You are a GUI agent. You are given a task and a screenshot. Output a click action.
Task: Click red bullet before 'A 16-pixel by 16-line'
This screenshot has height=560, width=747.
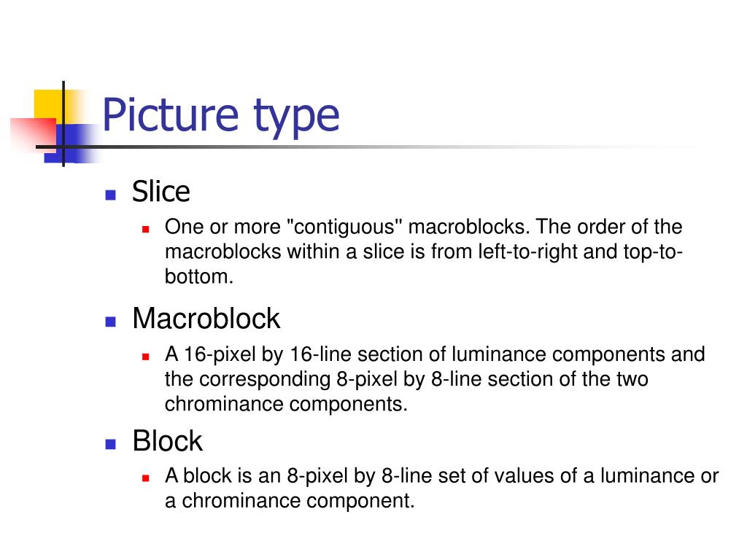click(146, 356)
